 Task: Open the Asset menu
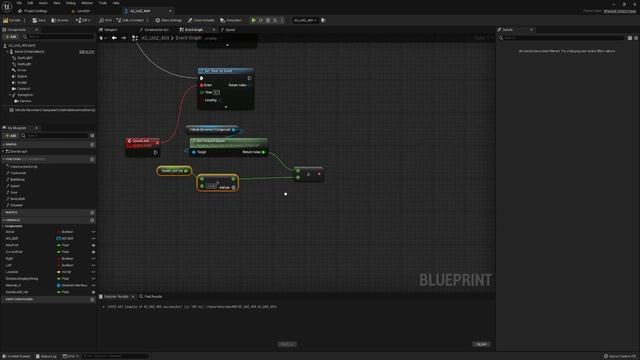click(x=43, y=3)
